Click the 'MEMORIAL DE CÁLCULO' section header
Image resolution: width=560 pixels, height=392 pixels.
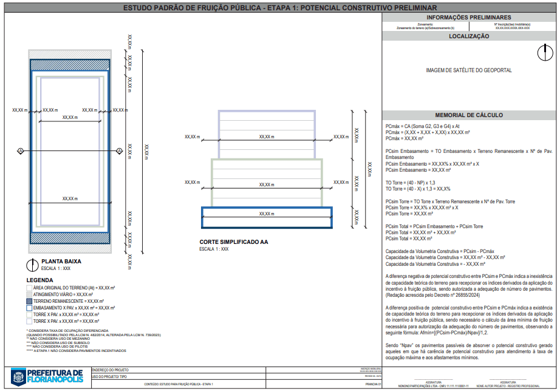click(x=469, y=115)
